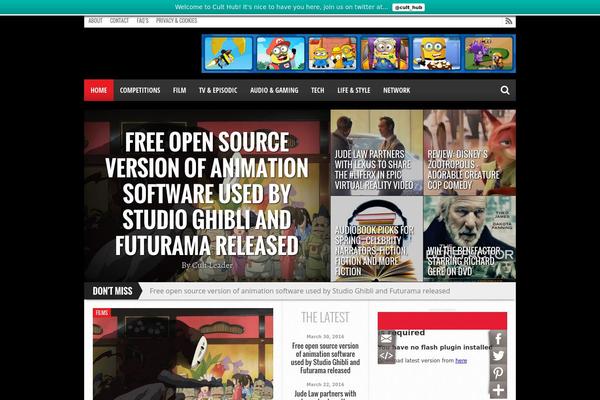Click the Welcome to Cult Hub banner text
Image resolution: width=600 pixels, height=400 pixels.
point(281,7)
